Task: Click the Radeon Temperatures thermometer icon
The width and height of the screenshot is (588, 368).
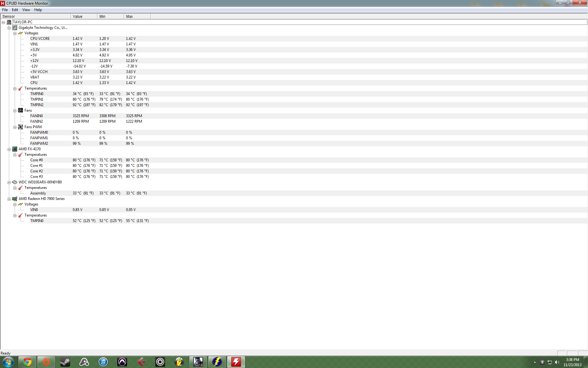Action: pos(21,215)
